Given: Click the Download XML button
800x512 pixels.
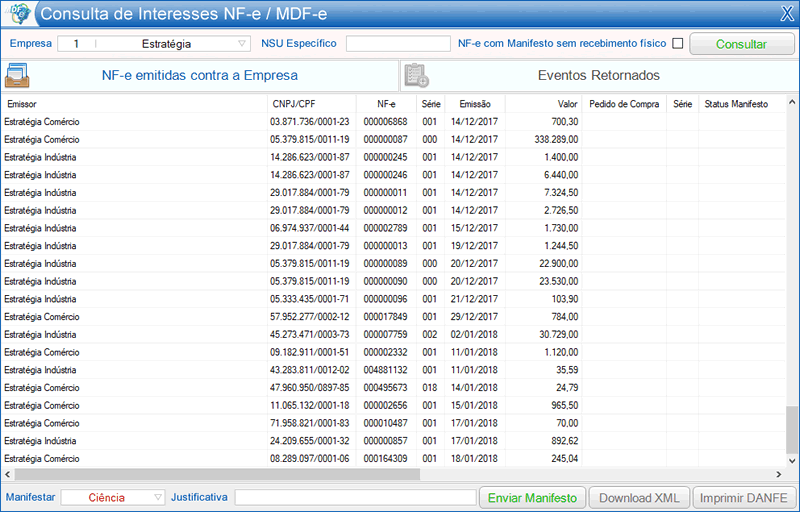Looking at the screenshot, I should click(x=639, y=498).
